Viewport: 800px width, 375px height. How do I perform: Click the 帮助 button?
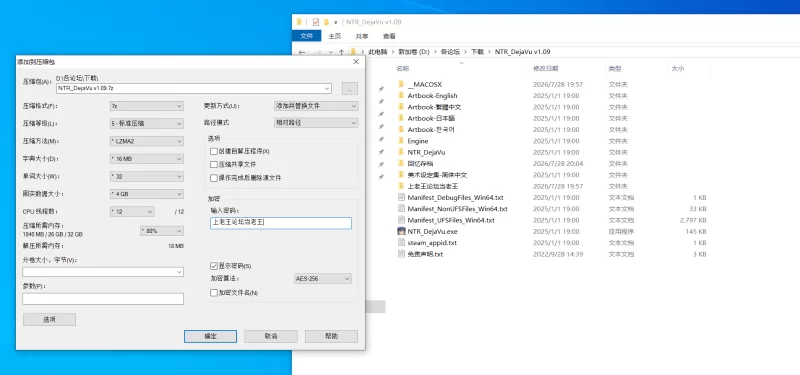coord(331,336)
